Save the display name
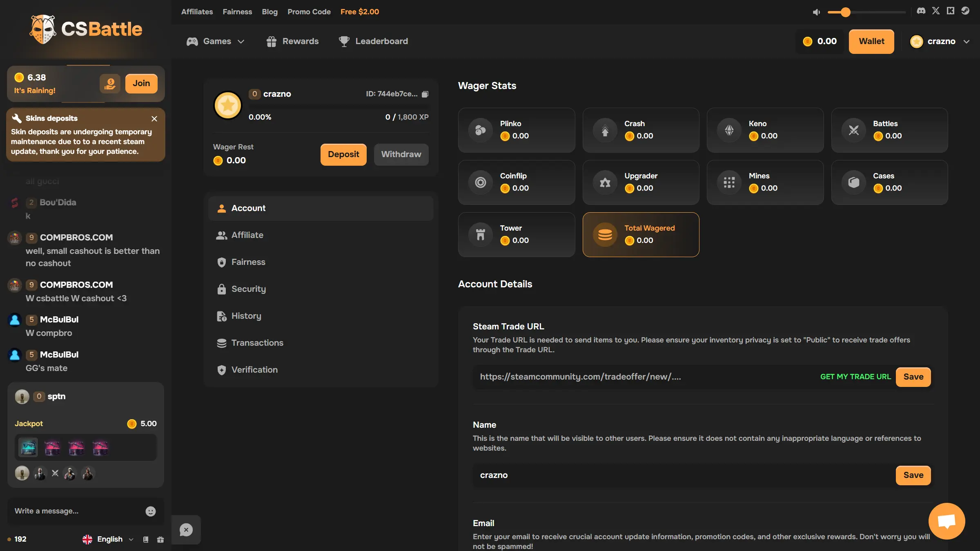 913,475
